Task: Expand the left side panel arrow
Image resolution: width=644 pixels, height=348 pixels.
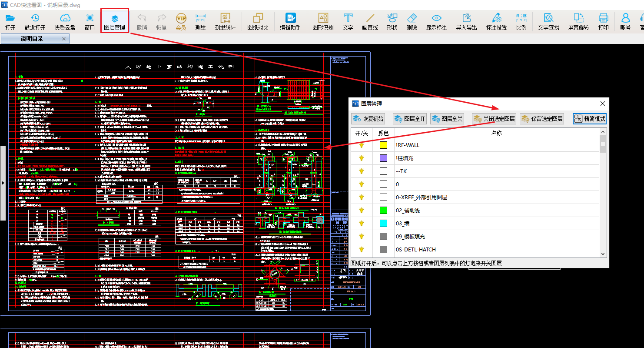Action: [x=3, y=183]
